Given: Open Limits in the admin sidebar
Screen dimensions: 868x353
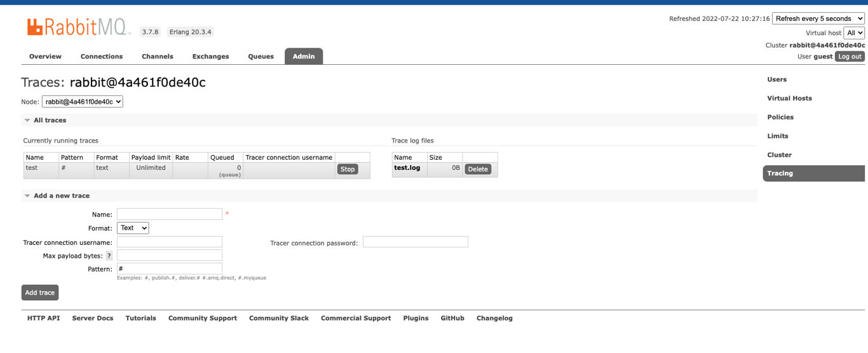Looking at the screenshot, I should click(778, 136).
